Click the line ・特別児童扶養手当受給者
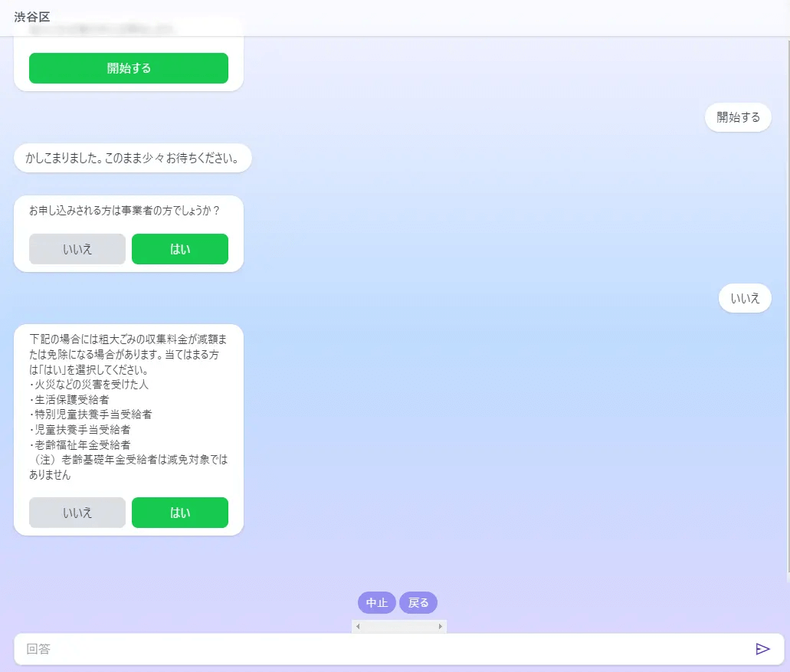 coord(90,415)
